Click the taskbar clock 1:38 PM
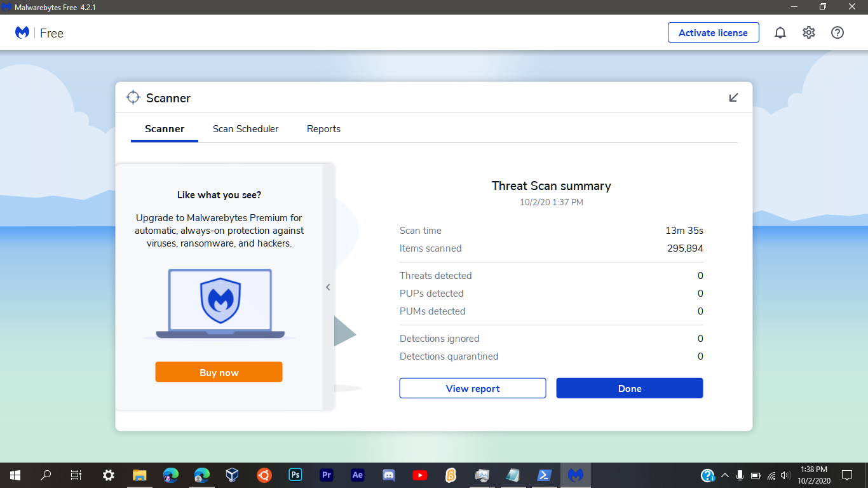 click(814, 470)
